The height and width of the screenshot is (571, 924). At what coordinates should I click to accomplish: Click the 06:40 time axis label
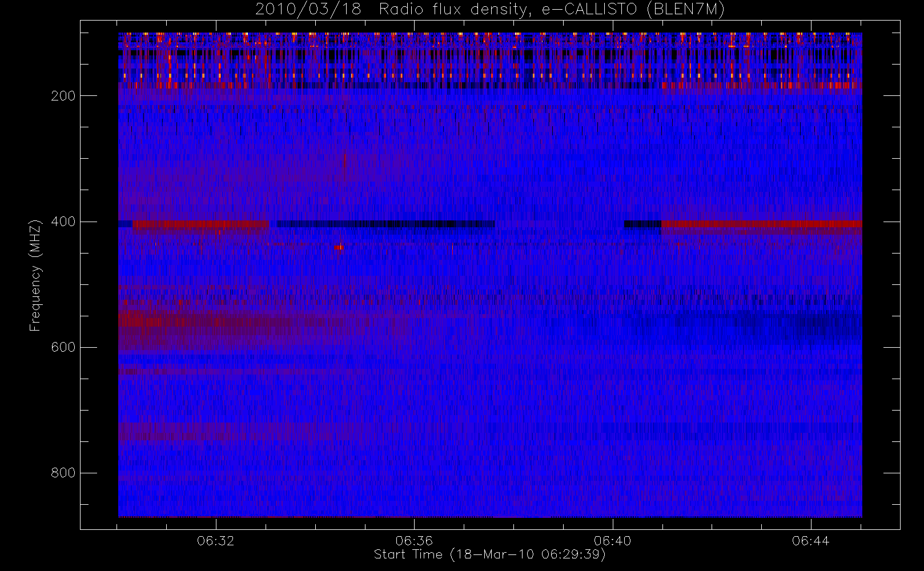point(612,541)
